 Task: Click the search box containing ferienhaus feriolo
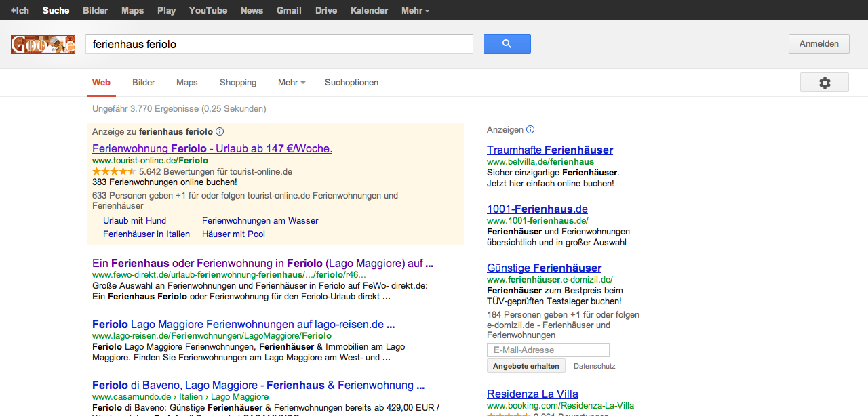click(x=279, y=44)
